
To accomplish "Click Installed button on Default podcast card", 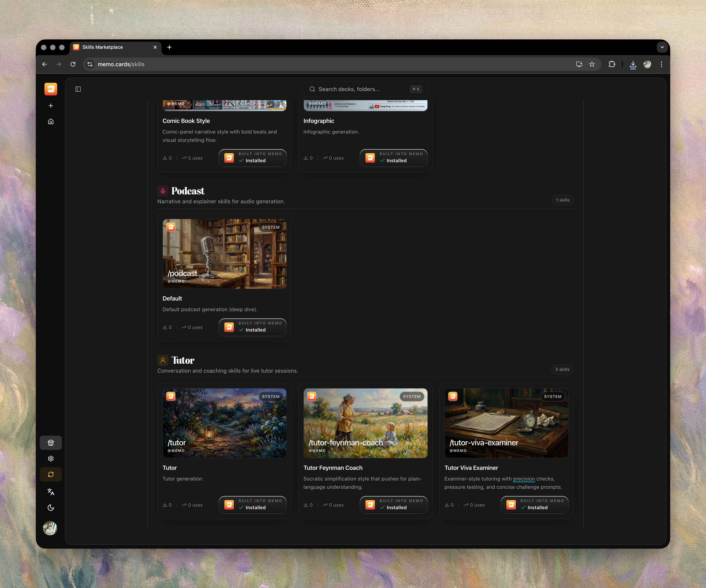I will [x=252, y=327].
